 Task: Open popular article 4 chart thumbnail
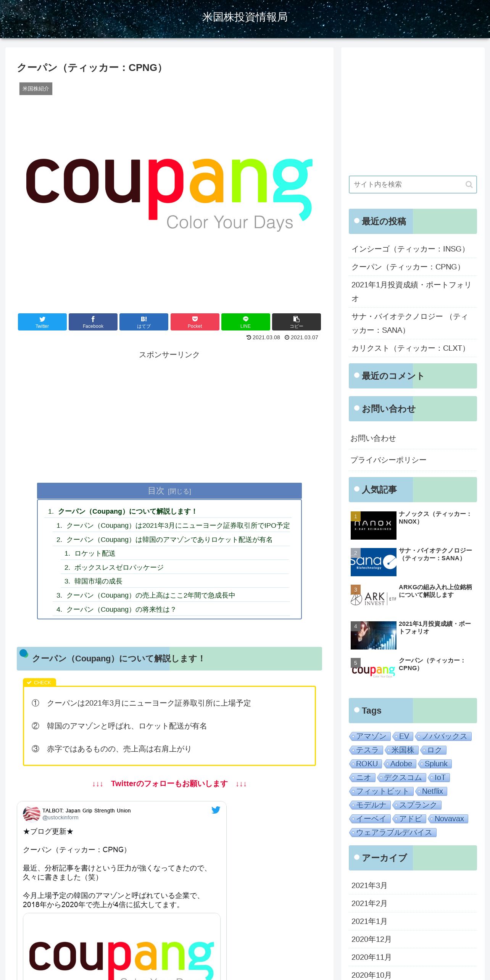pyautogui.click(x=374, y=635)
